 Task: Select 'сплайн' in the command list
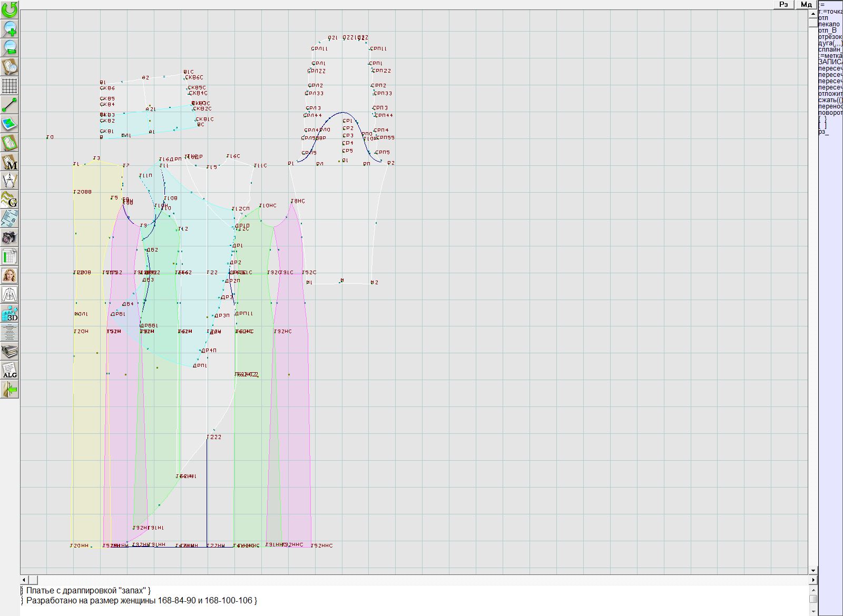pyautogui.click(x=830, y=49)
